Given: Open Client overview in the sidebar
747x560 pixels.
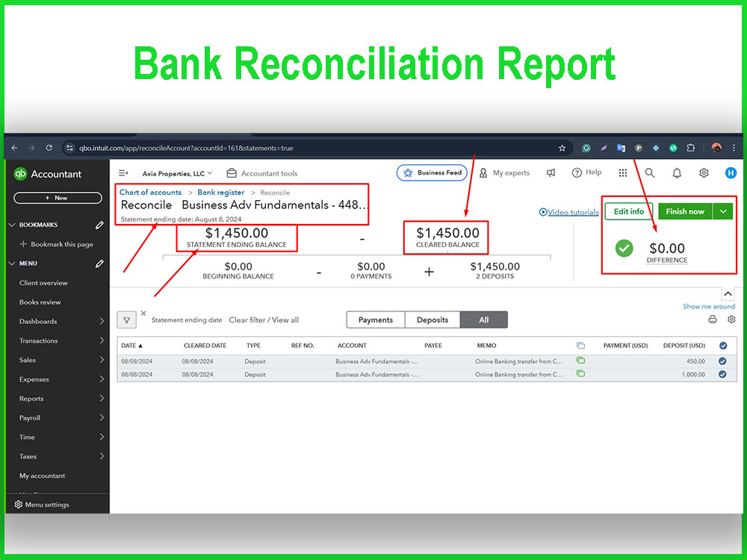Looking at the screenshot, I should 43,283.
